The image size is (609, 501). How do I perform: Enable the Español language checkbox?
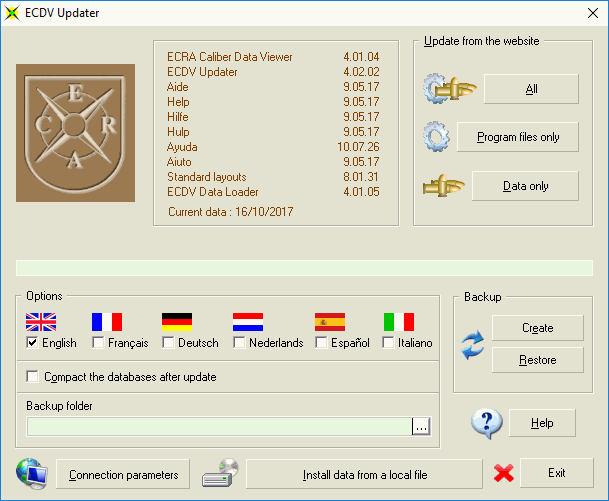click(321, 343)
